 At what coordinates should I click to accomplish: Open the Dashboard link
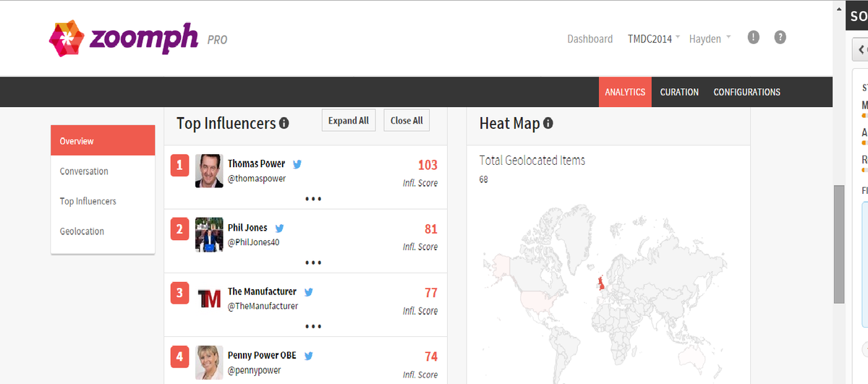tap(590, 39)
